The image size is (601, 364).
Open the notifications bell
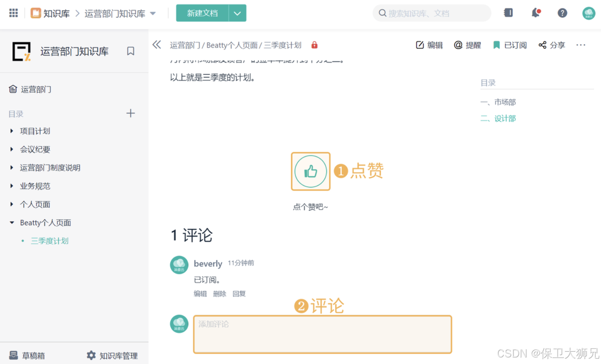(535, 13)
